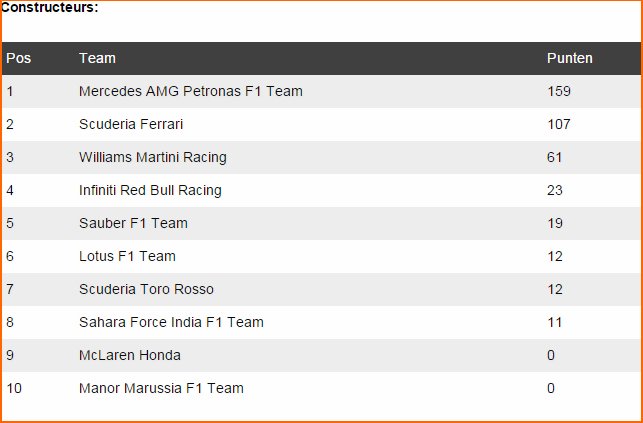This screenshot has width=643, height=423.
Task: Click the 107 points value for Ferrari
Action: 559,124
